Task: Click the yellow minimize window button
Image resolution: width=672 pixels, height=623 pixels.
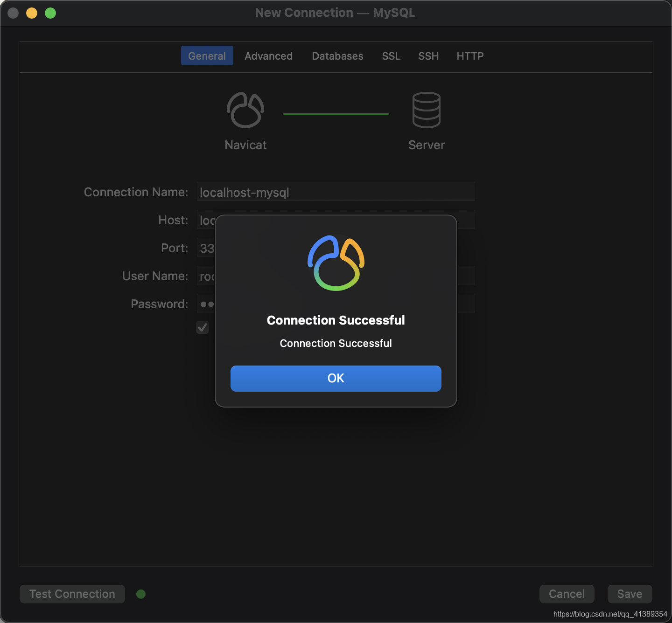Action: [x=32, y=13]
